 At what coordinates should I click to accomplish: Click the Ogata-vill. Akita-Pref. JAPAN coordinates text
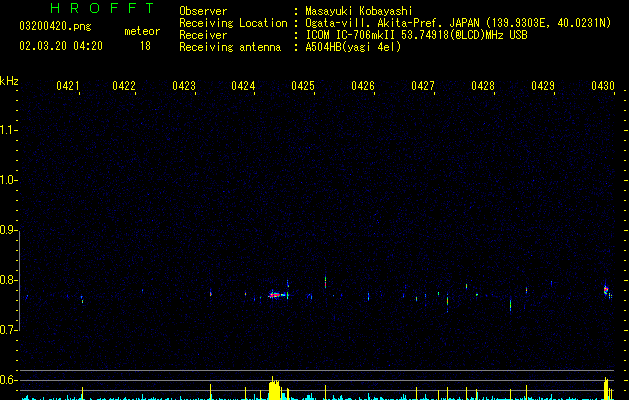pos(458,23)
